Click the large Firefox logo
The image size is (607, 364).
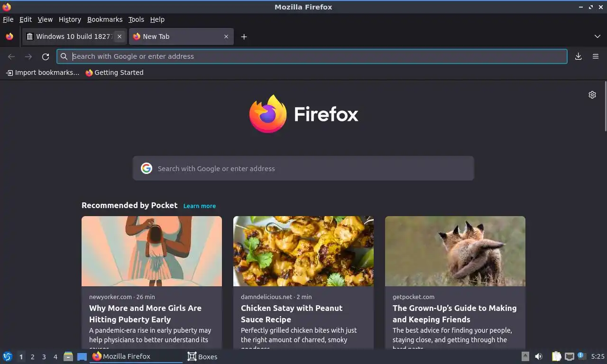pos(303,114)
